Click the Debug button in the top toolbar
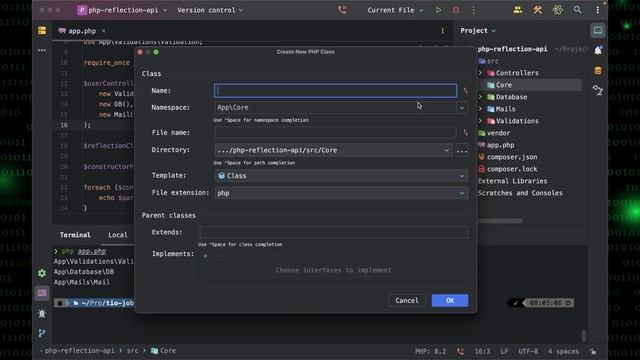This screenshot has width=640, height=360. [456, 10]
